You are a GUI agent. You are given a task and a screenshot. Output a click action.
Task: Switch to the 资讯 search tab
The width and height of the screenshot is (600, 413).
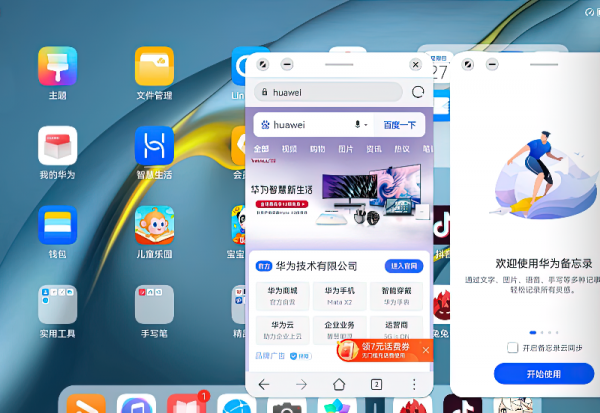point(374,149)
